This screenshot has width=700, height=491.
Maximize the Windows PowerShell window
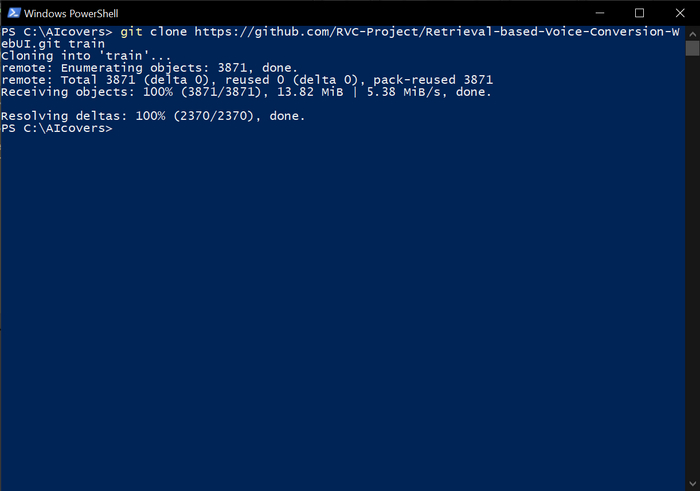coord(640,13)
